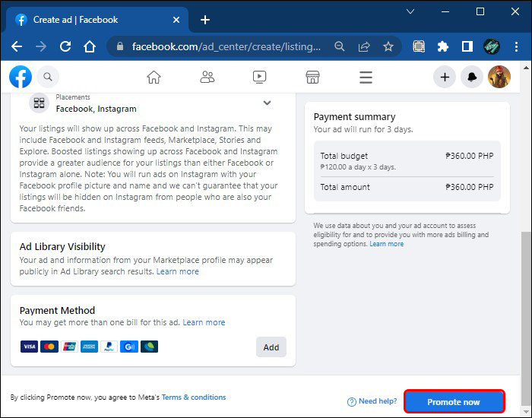The width and height of the screenshot is (532, 418).
Task: Open the hamburger menu icon
Action: 366,78
